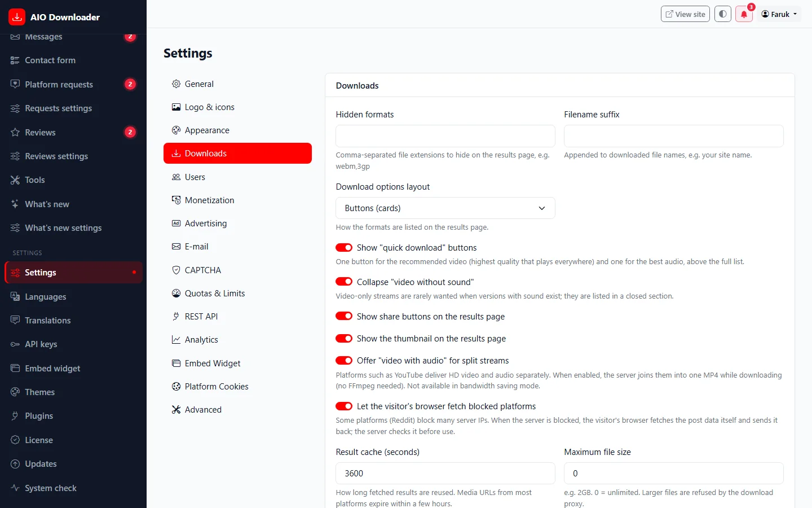Click the Logo & icons image icon
812x508 pixels.
176,107
